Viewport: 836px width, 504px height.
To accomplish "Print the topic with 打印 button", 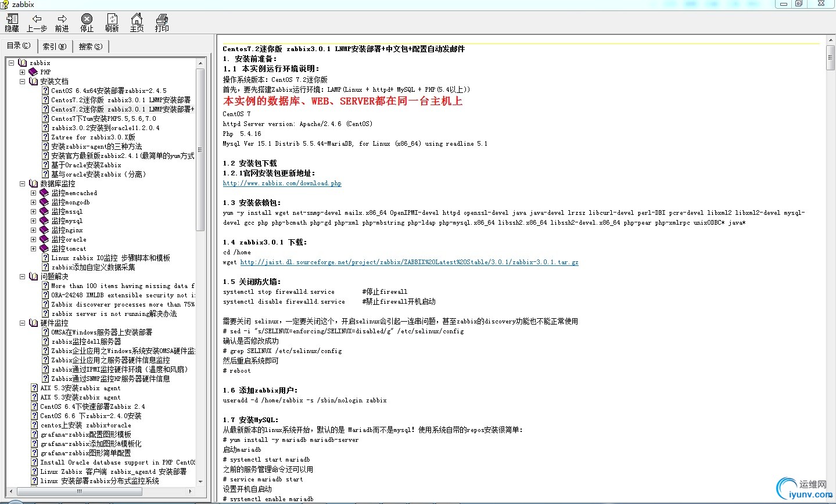I will 162,23.
